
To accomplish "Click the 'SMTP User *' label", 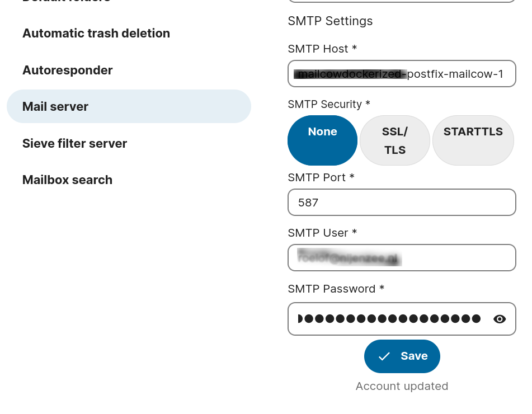I will (322, 233).
